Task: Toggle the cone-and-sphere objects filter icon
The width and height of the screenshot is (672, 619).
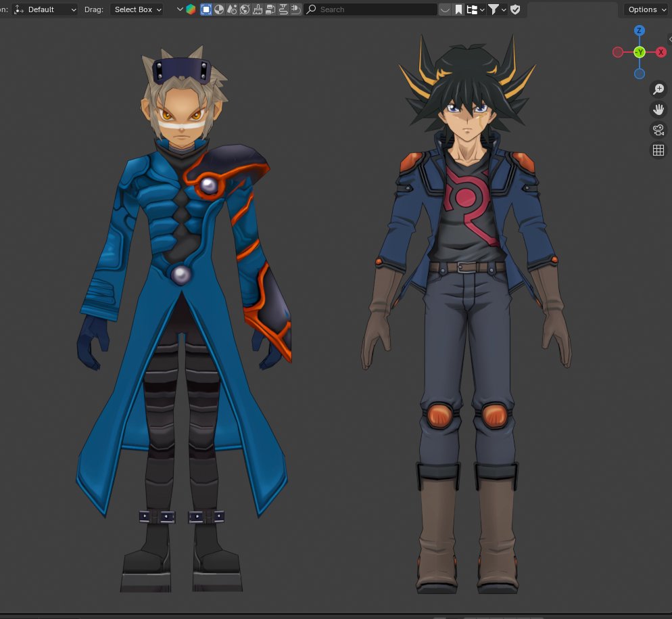Action: 232,9
